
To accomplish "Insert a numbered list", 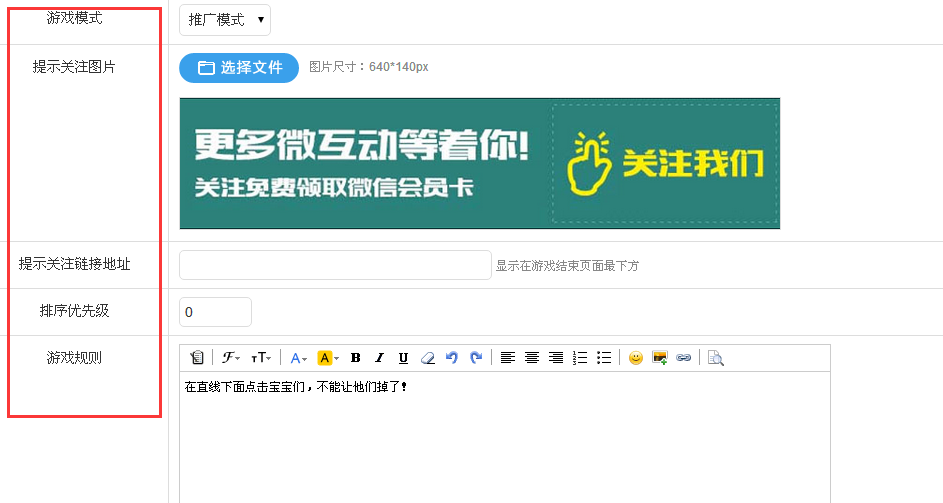I will [580, 358].
